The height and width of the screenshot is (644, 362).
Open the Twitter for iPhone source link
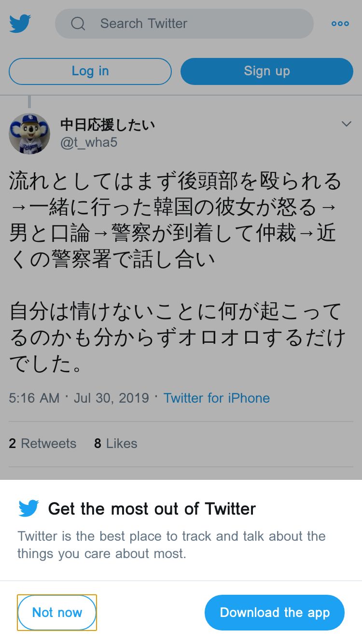[216, 398]
